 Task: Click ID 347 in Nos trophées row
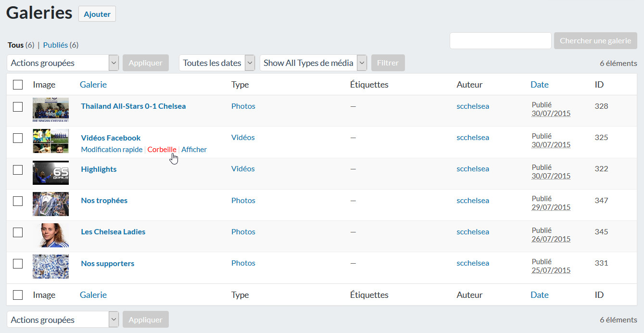click(601, 200)
